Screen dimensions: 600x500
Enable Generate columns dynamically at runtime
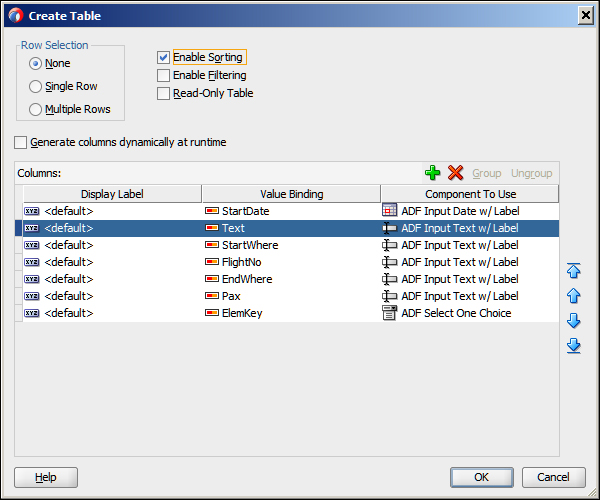20,142
